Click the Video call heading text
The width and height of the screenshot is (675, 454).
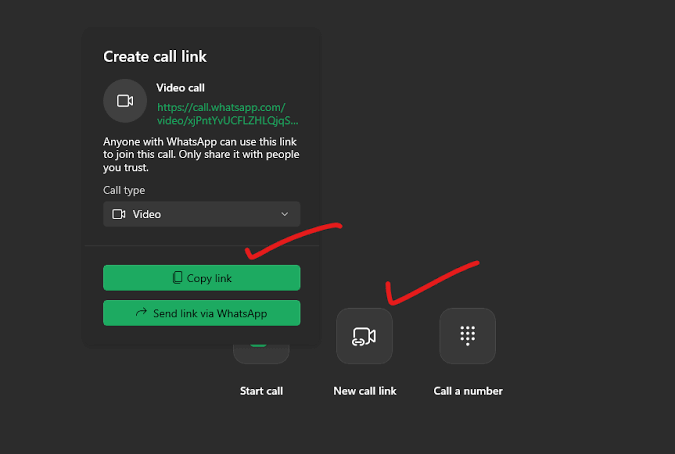[x=180, y=88]
